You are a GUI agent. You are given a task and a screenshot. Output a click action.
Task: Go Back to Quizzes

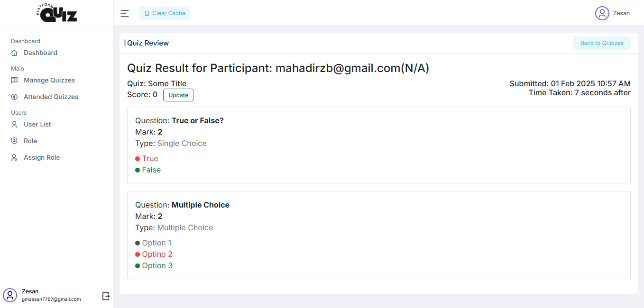pos(602,43)
